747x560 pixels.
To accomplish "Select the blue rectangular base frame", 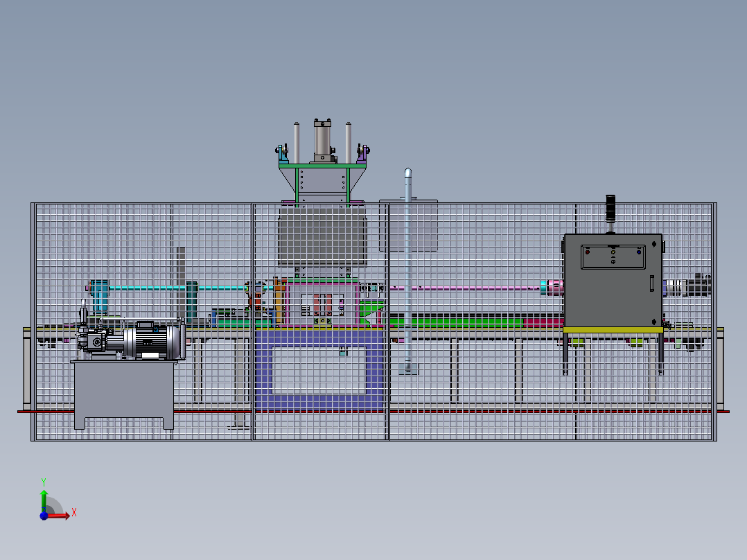I will tap(319, 370).
